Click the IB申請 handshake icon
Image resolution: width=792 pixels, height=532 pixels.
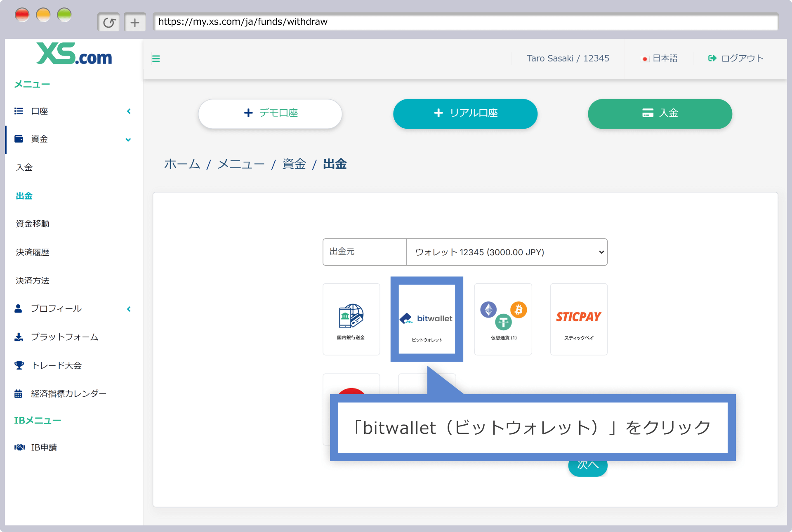pos(19,447)
